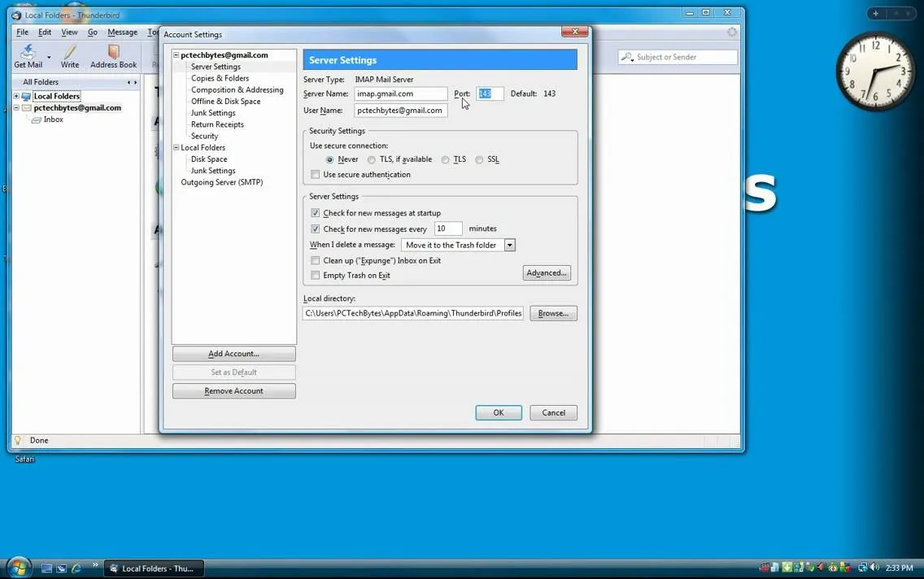Click the Advanced... button

pyautogui.click(x=547, y=272)
